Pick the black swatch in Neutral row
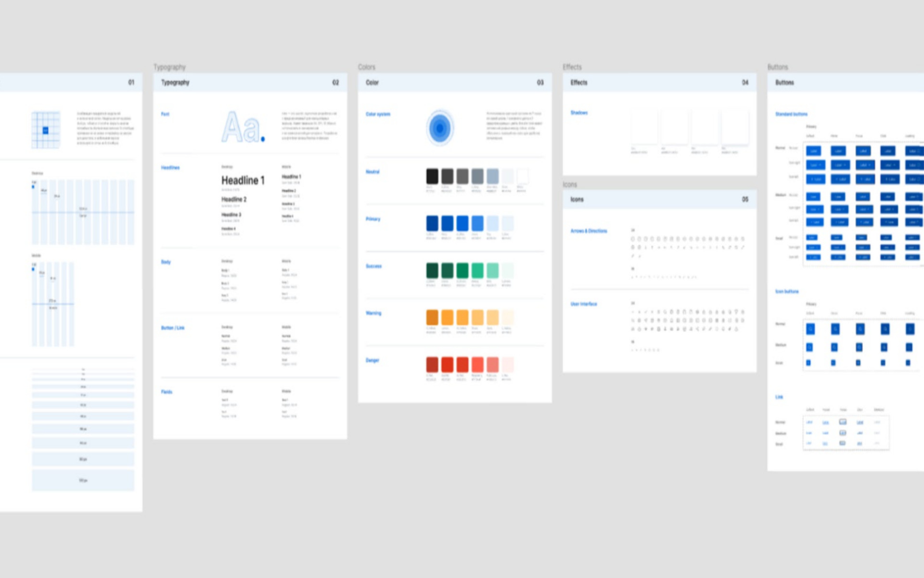The height and width of the screenshot is (578, 924). [x=432, y=176]
